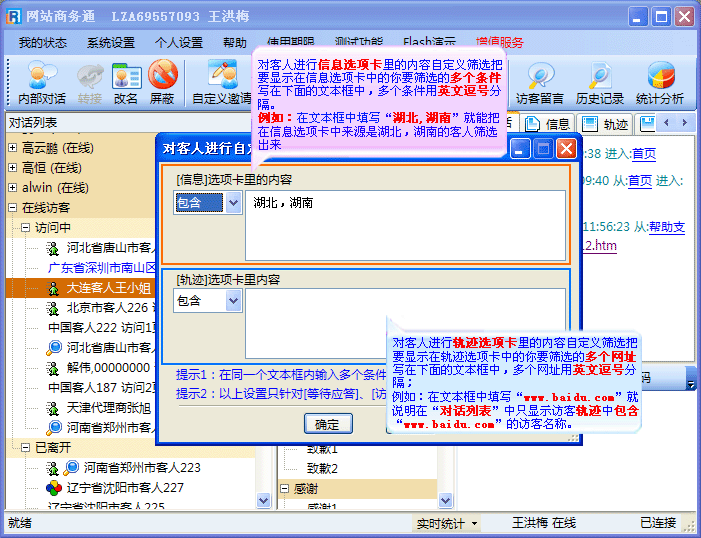Open the 帮助支 link in chat log
The height and width of the screenshot is (538, 701).
(666, 227)
